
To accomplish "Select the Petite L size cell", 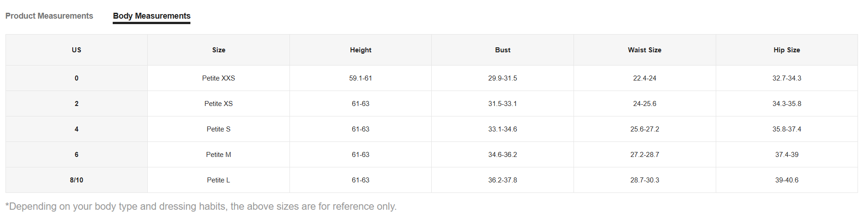I will 219,180.
